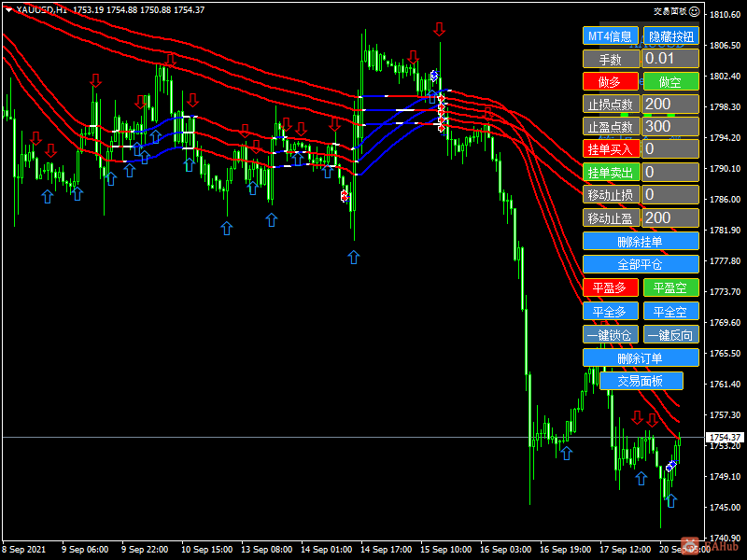Click the 一键锁仓 one-click lock button
This screenshot has height=560, width=747.
[611, 335]
